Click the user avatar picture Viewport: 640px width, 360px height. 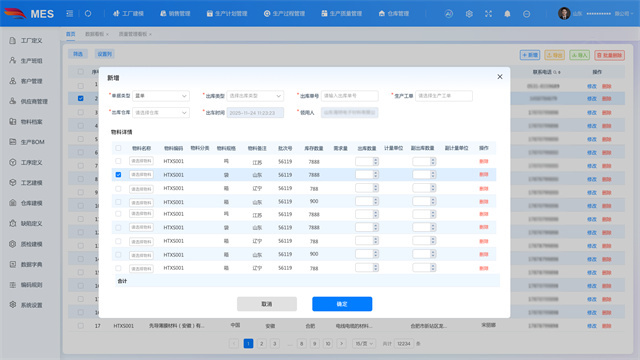(x=564, y=13)
